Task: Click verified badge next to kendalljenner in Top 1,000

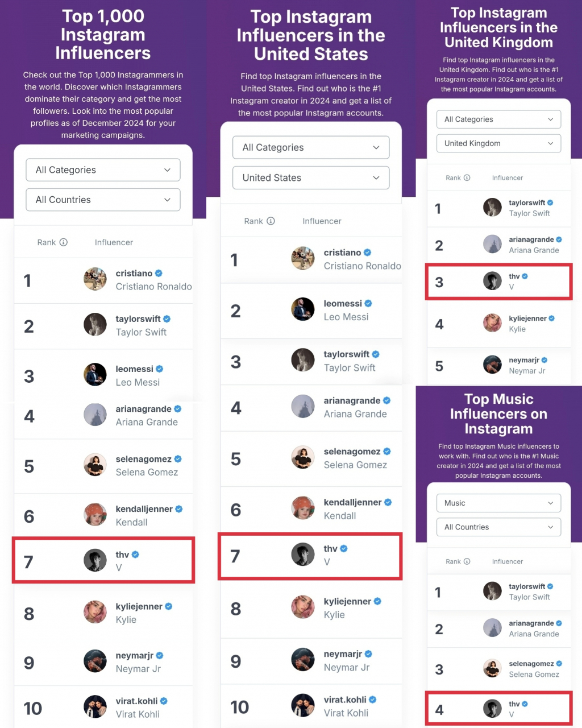Action: click(x=179, y=509)
